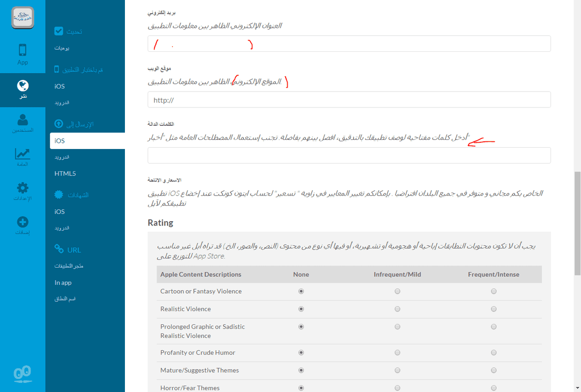
Task: Select Frequent/Intense for Mature/Suggestive Themes
Action: (493, 370)
